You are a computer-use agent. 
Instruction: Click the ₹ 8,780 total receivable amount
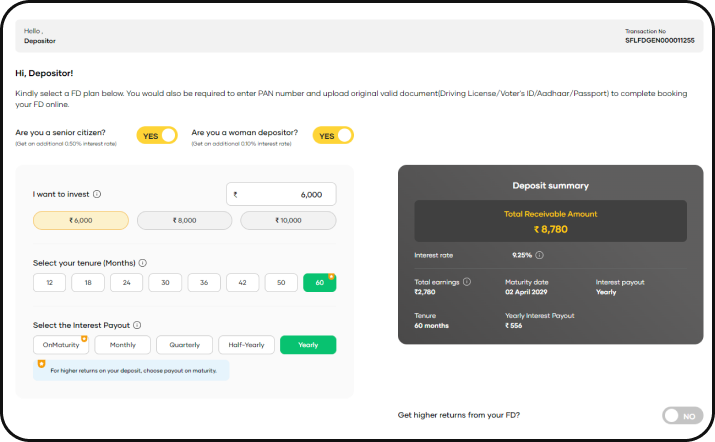pos(550,229)
